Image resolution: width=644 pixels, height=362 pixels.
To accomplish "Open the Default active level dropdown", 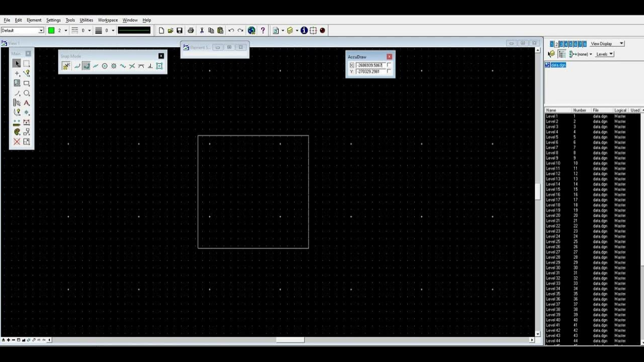I will (x=41, y=31).
